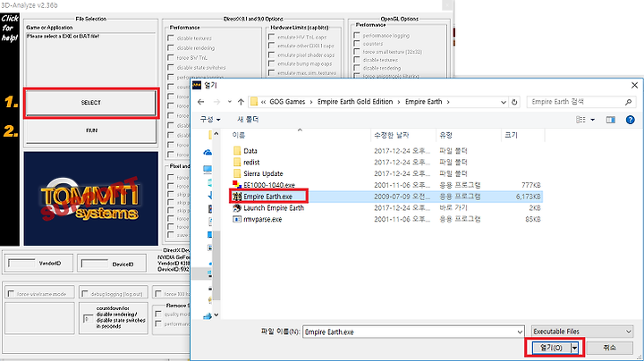Click the change view icon
Screen dimensions: 644x361
(x=580, y=120)
